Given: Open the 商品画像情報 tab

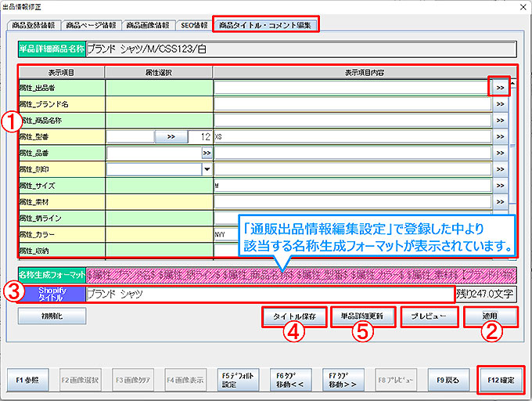Looking at the screenshot, I should pos(148,25).
